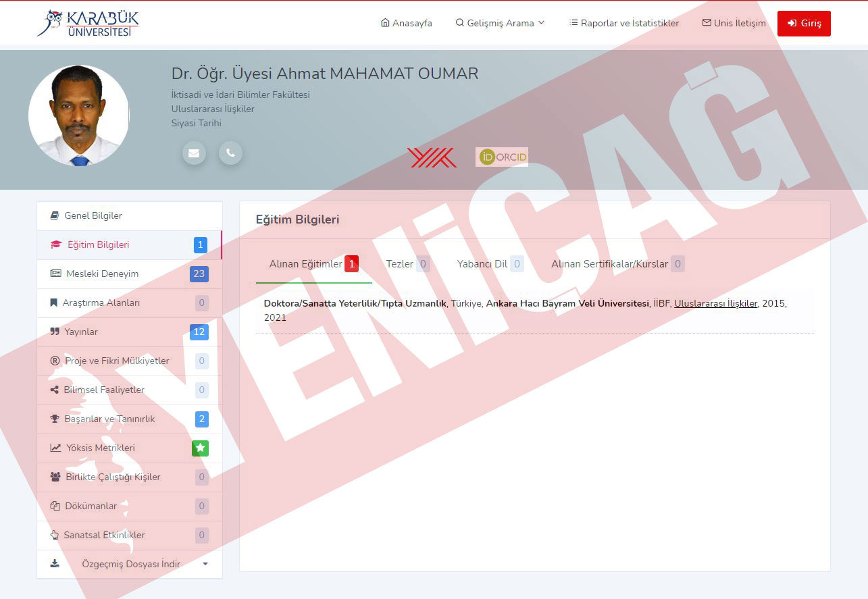The image size is (868, 599).
Task: Click graduation cap icon beside Eğitim Bilgileri
Action: pos(56,245)
